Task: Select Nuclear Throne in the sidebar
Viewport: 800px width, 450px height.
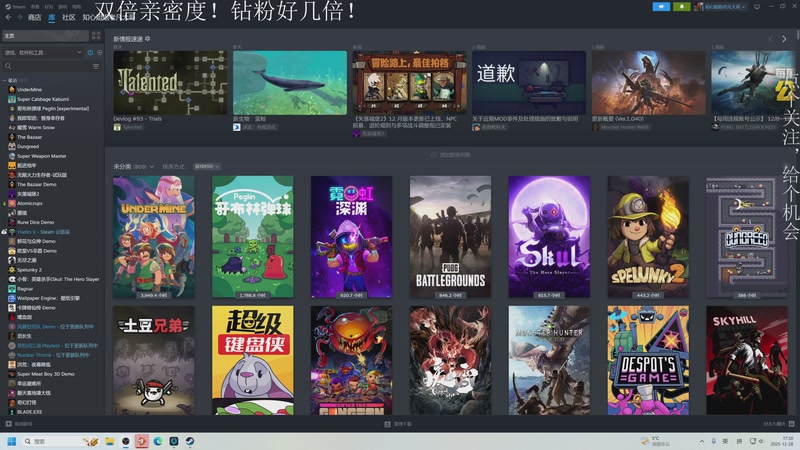Action: click(x=53, y=355)
